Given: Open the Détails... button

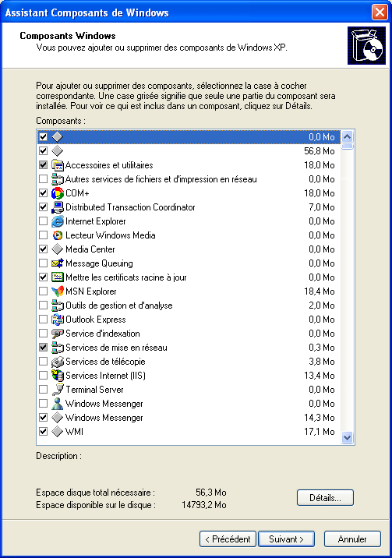Looking at the screenshot, I should 325,497.
